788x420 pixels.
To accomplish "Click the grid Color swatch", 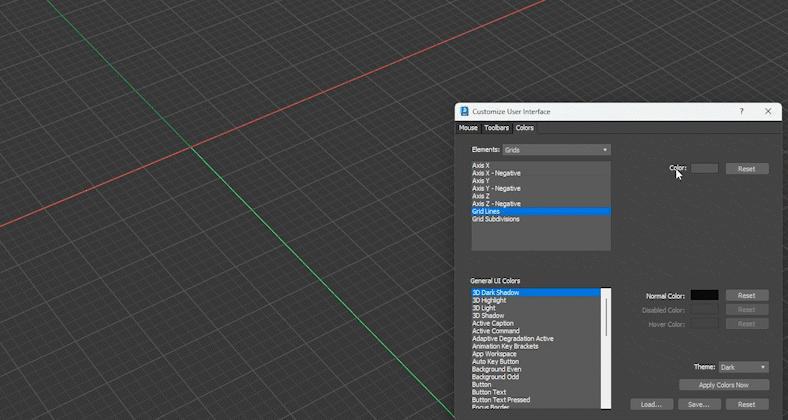I will (704, 169).
